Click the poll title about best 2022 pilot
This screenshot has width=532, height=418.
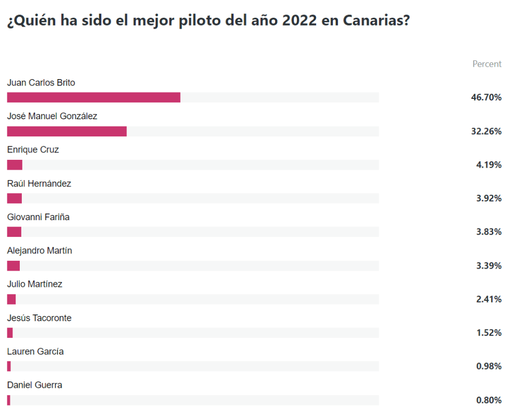point(208,21)
